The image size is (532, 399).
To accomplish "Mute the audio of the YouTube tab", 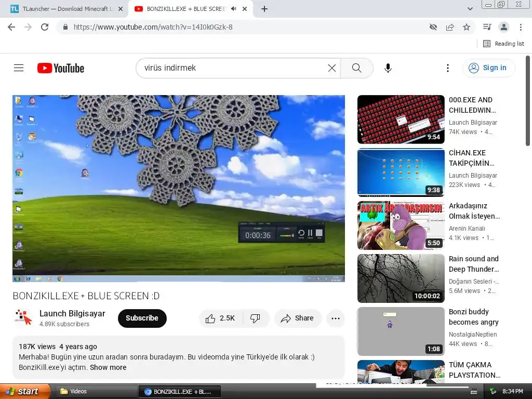I will [233, 9].
